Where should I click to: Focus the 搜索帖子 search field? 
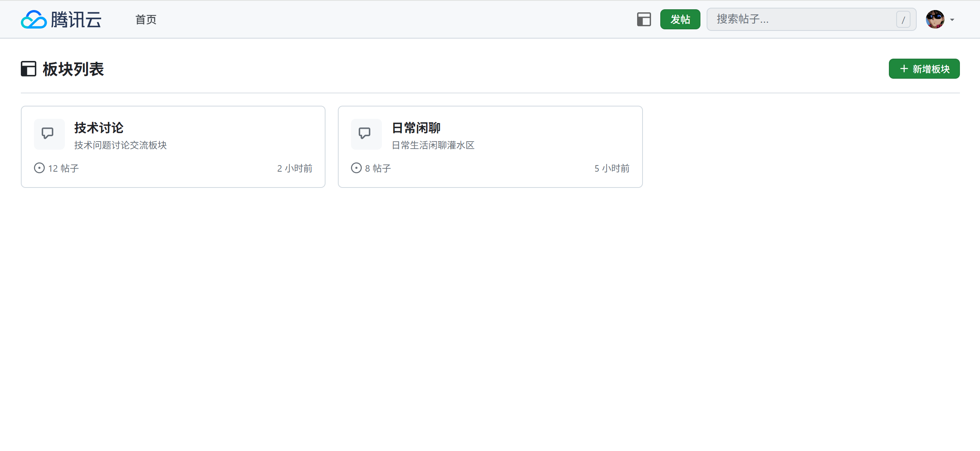(x=811, y=19)
